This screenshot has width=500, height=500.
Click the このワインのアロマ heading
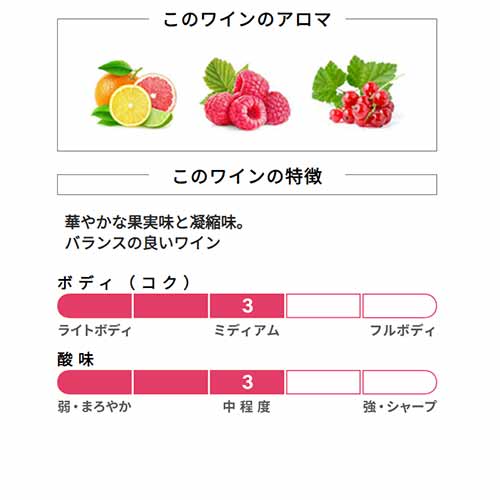tap(247, 19)
